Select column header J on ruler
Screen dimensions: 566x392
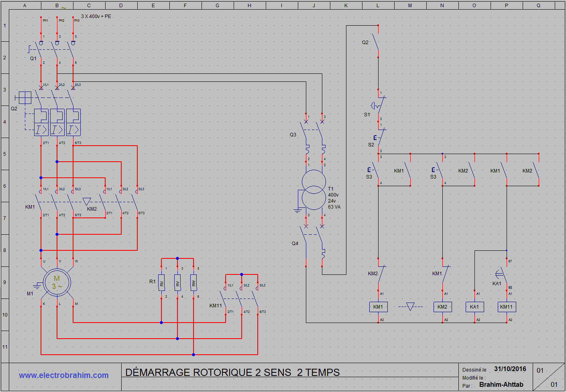[x=314, y=6]
